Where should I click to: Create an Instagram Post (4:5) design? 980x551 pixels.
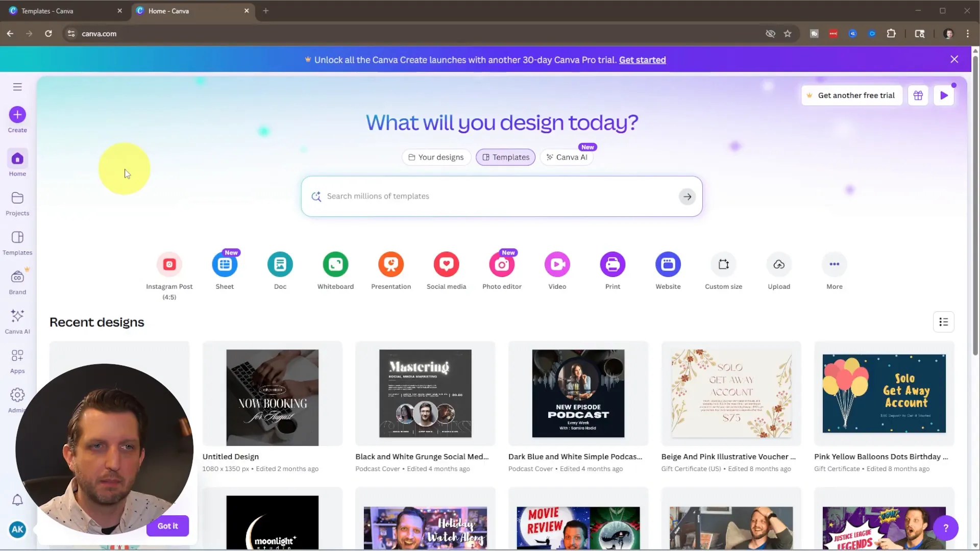pos(169,264)
